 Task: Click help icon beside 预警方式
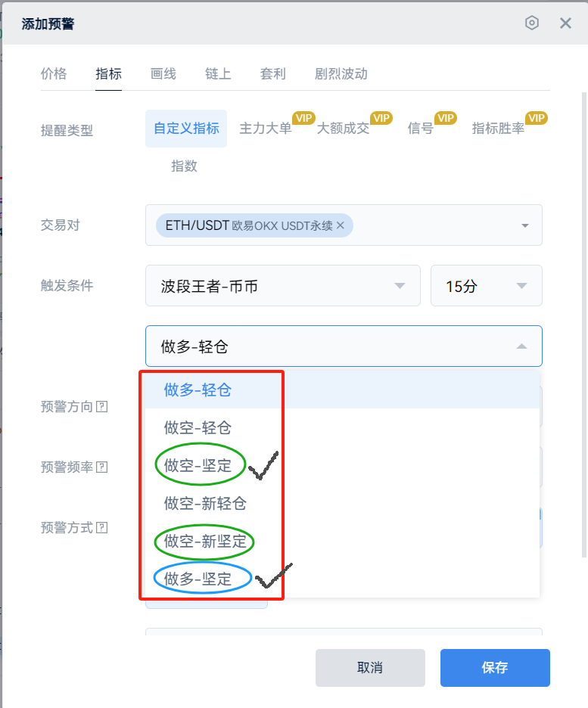pyautogui.click(x=102, y=527)
